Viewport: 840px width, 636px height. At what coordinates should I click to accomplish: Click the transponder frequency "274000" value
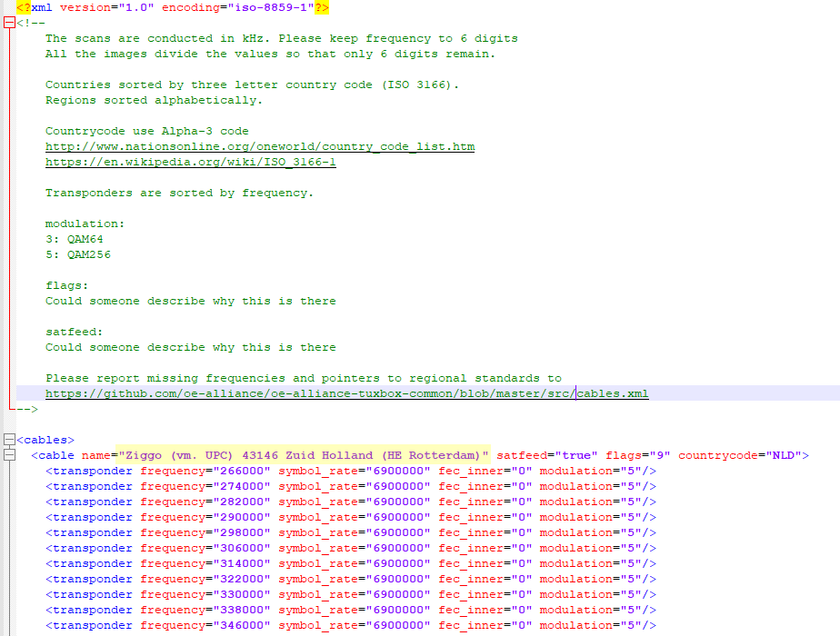tap(242, 487)
